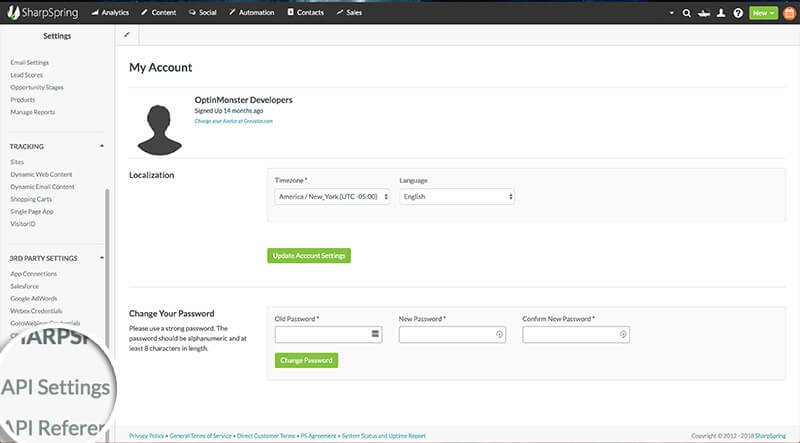Collapse the 3RD PARTY SETTINGS section
800x443 pixels.
coord(102,258)
